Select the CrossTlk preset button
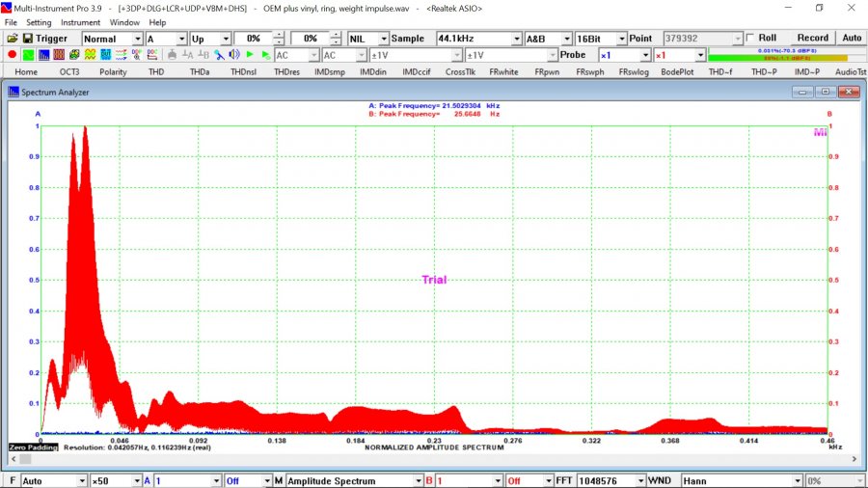 (x=460, y=71)
